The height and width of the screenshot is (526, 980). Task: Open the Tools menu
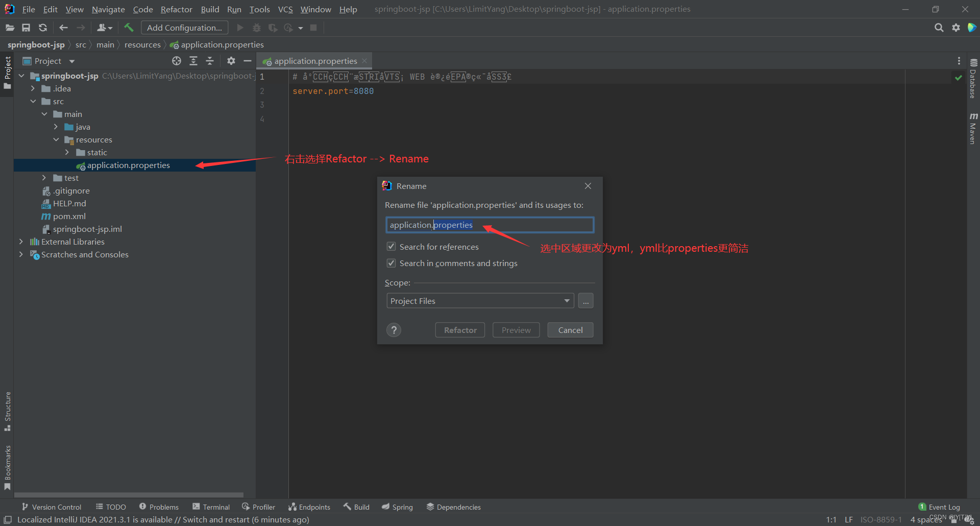[259, 9]
